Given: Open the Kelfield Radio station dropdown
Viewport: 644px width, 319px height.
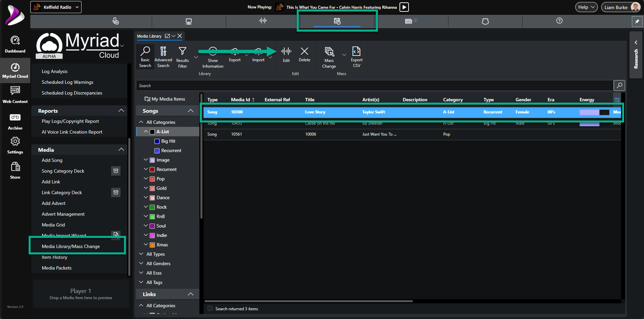Looking at the screenshot, I should point(56,7).
